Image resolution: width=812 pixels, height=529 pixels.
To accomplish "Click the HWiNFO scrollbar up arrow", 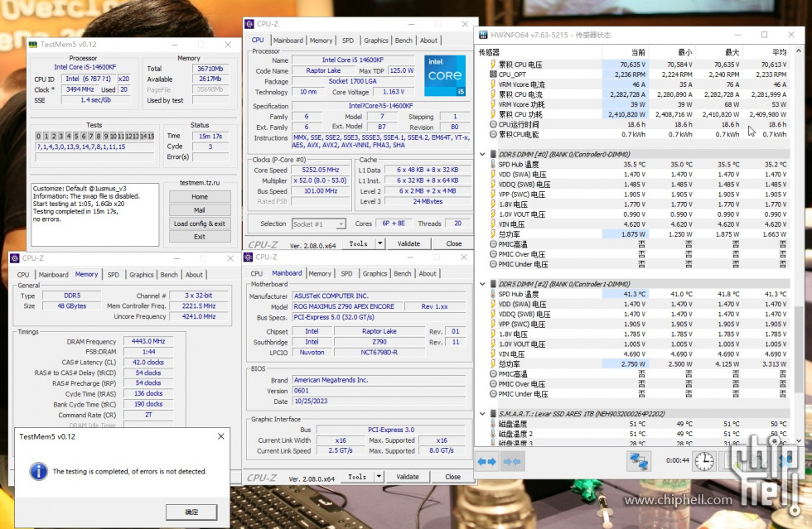I will [x=799, y=50].
